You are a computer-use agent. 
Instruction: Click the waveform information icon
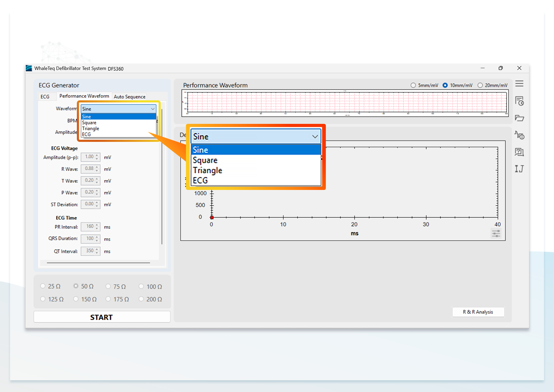coord(519,135)
